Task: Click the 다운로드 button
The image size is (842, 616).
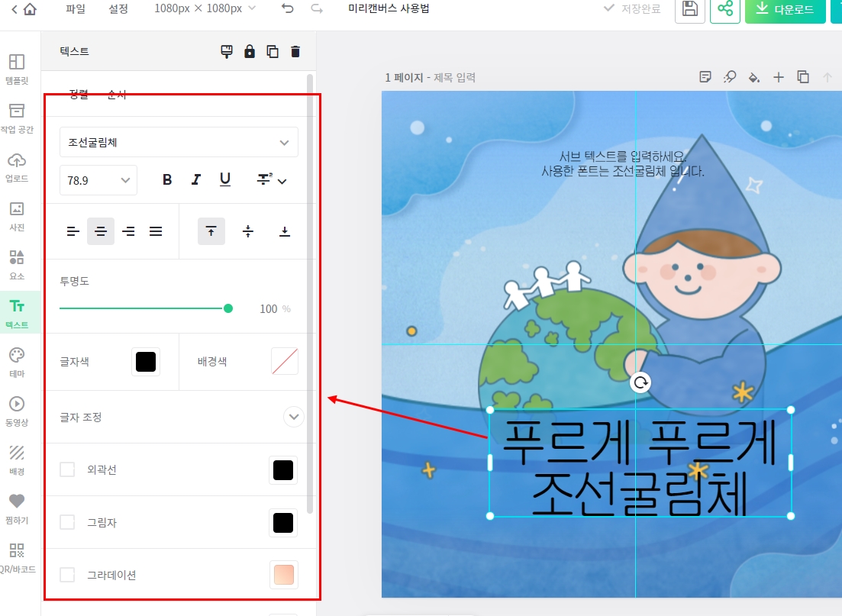Action: pos(785,10)
